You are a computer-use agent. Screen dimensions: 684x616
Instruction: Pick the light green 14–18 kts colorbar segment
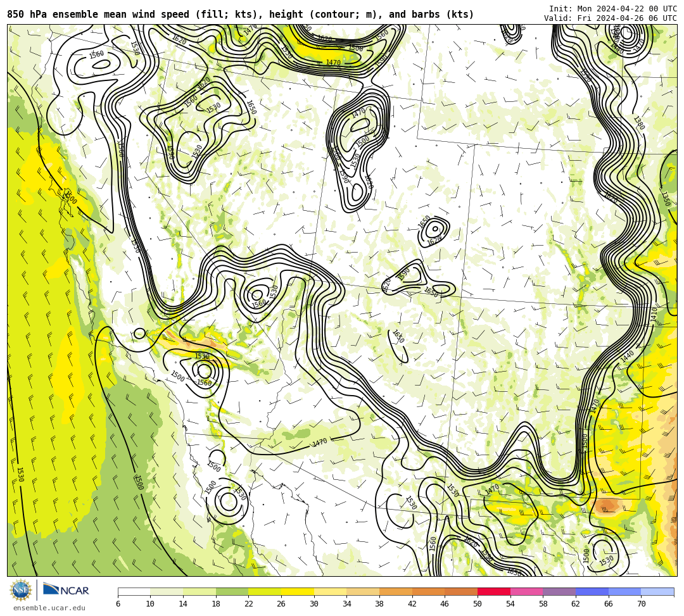pos(199,591)
